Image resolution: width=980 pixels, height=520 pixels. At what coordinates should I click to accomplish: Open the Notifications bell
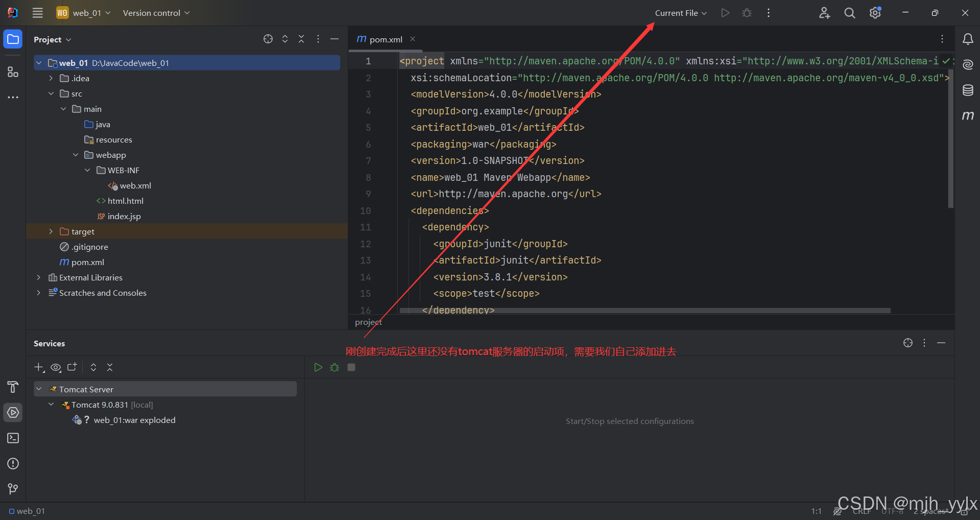pyautogui.click(x=968, y=39)
